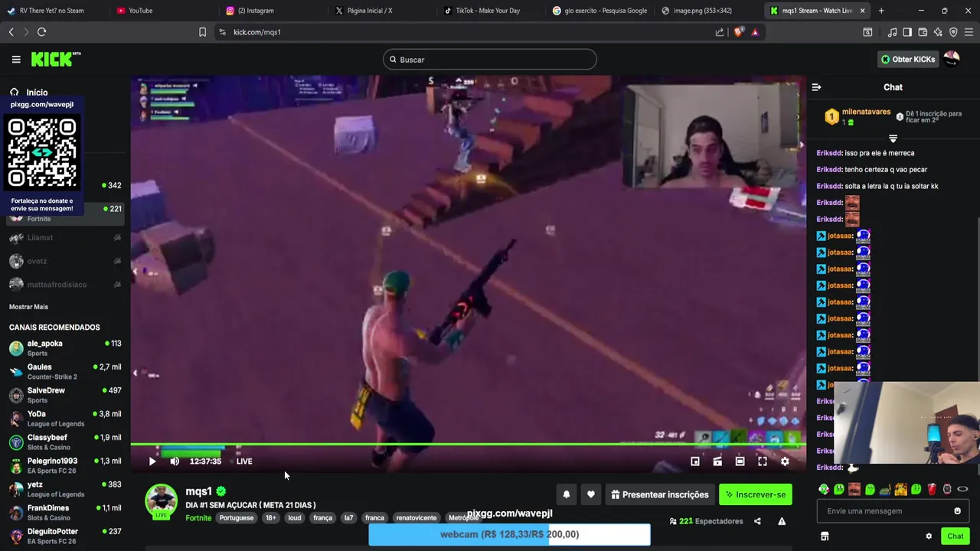Enter fullscreen video mode

[763, 461]
